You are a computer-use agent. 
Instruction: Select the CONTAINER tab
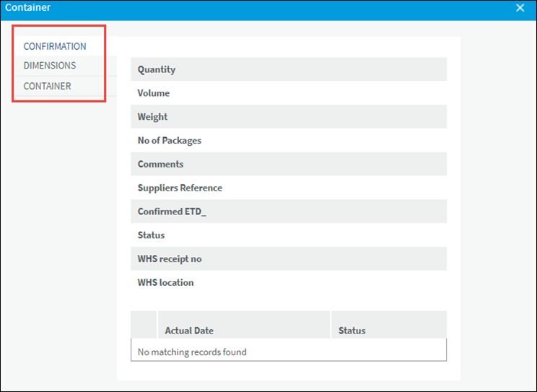tap(47, 86)
